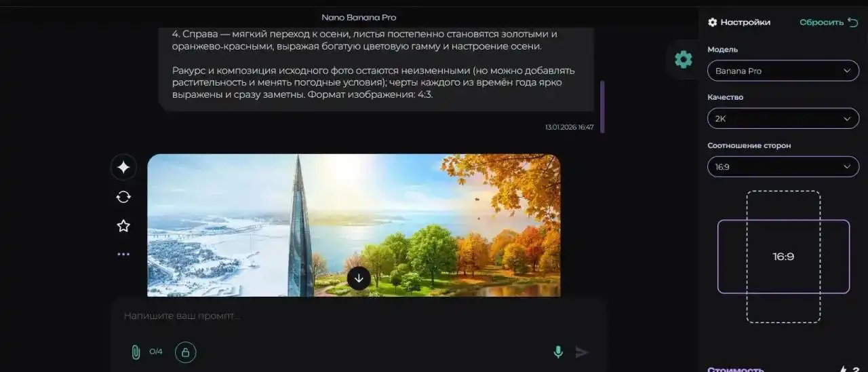
Task: Start voice input with the microphone icon
Action: click(x=558, y=352)
